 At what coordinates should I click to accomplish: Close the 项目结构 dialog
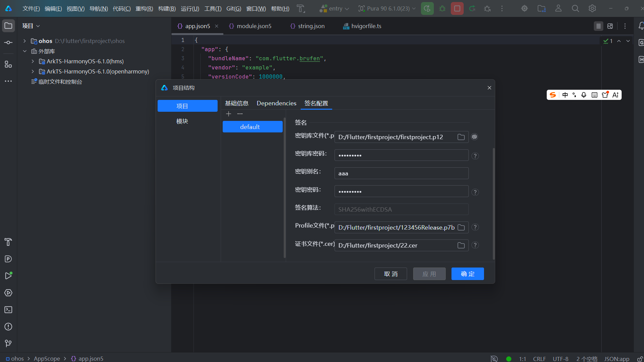[x=489, y=88]
